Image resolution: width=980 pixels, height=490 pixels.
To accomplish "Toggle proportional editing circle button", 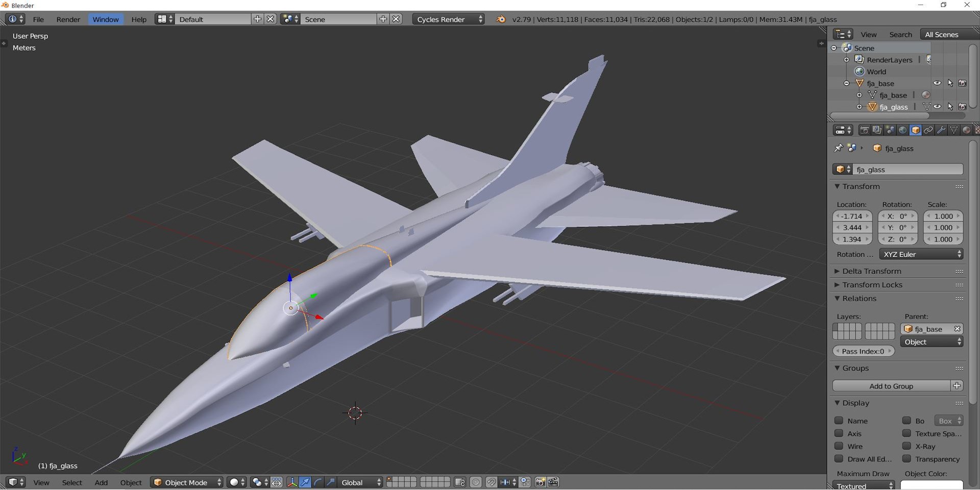I will tap(476, 482).
